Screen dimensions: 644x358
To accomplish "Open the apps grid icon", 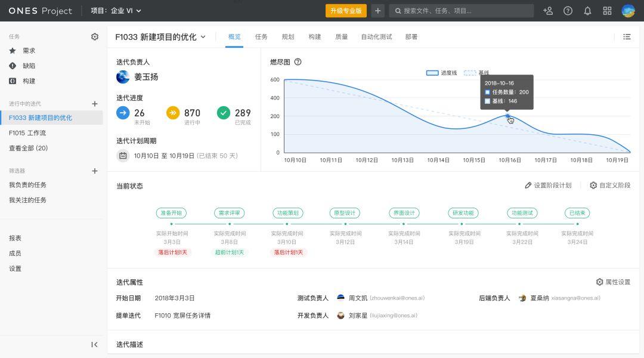I will [607, 11].
